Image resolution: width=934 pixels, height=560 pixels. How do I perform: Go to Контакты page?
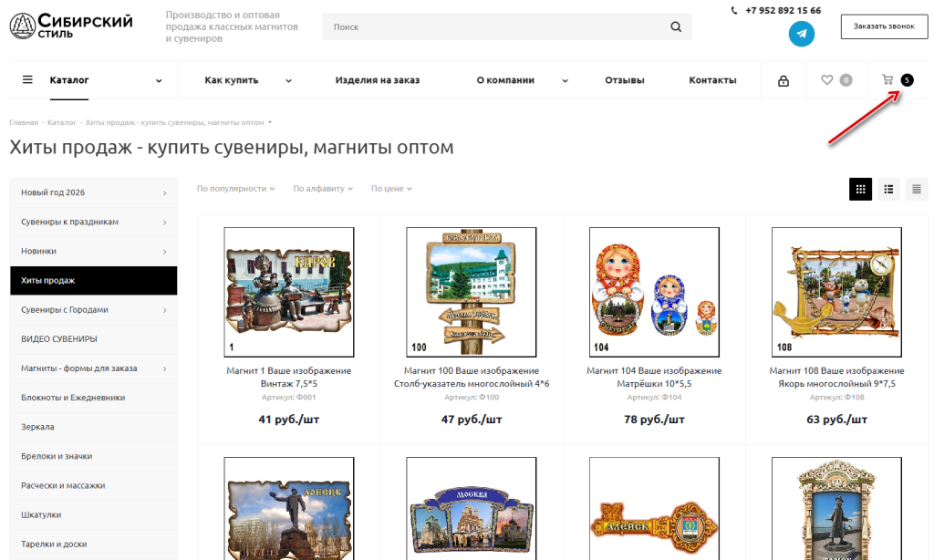[x=712, y=80]
